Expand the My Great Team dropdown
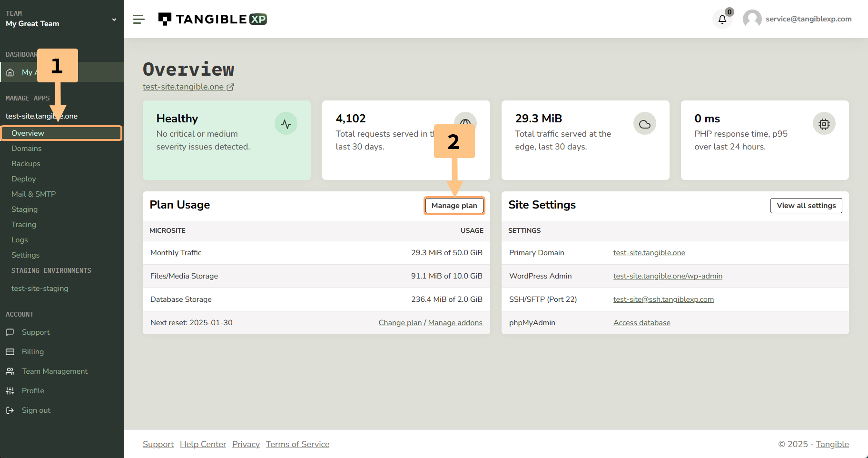 click(x=114, y=20)
